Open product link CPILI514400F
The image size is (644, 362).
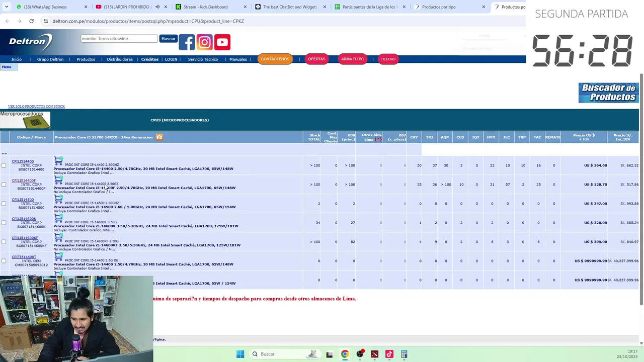[24, 180]
